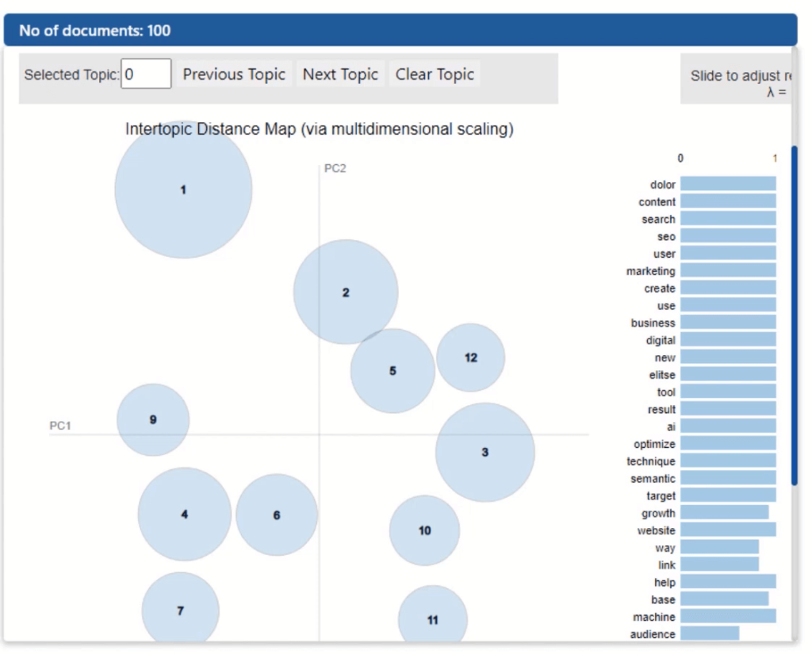The height and width of the screenshot is (654, 812).
Task: Click the bar for term 'marketing'
Action: coord(728,270)
